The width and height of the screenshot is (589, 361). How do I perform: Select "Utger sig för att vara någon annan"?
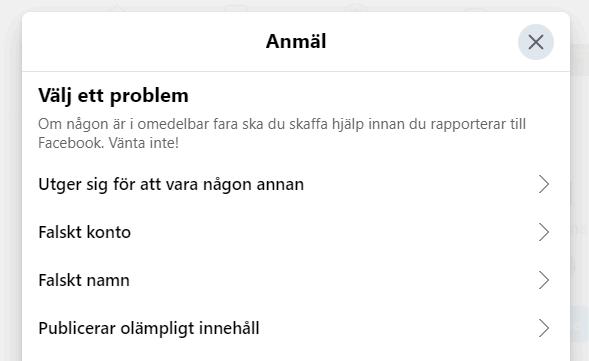coord(296,184)
